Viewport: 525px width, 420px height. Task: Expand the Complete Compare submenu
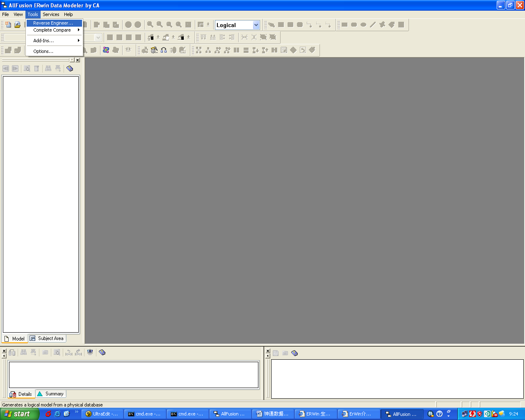(x=55, y=30)
